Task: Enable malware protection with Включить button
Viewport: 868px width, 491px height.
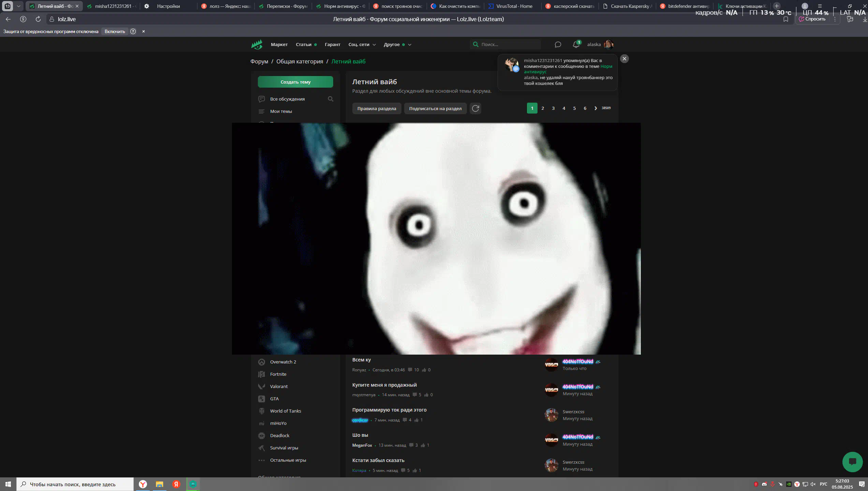Action: (x=115, y=31)
